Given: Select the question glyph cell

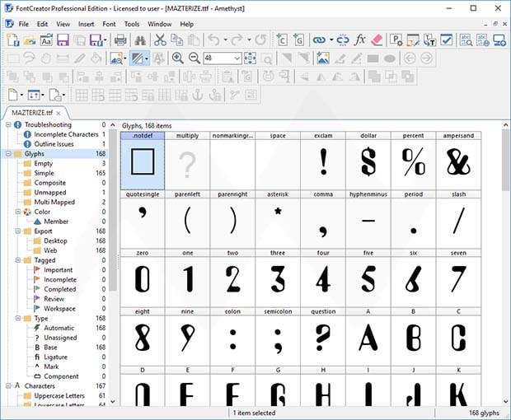Looking at the screenshot, I should pos(323,337).
